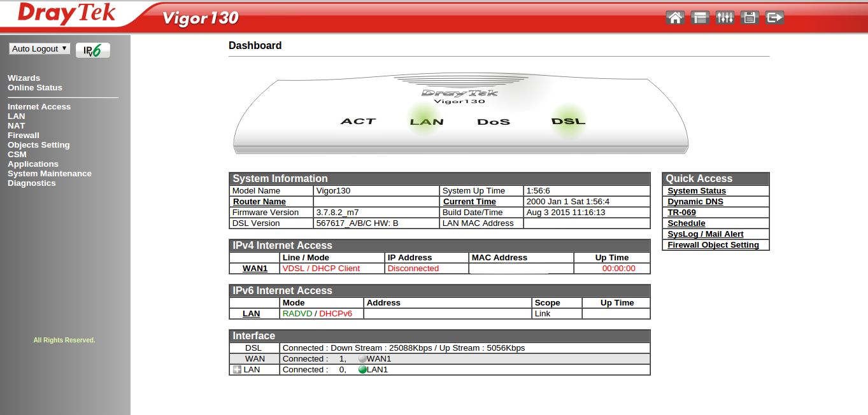Open Wizards menu in sidebar

tap(24, 78)
